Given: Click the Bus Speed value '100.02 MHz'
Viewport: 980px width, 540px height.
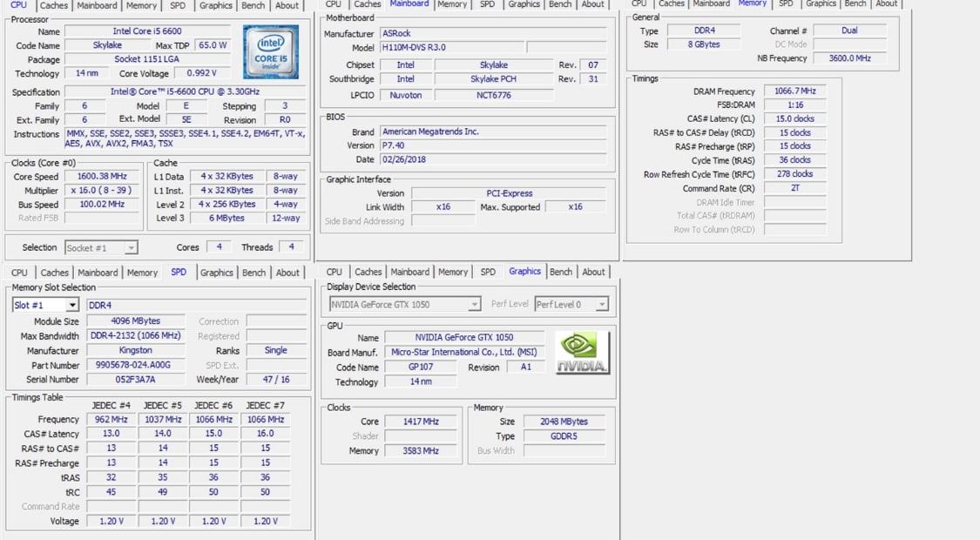Looking at the screenshot, I should tap(102, 204).
